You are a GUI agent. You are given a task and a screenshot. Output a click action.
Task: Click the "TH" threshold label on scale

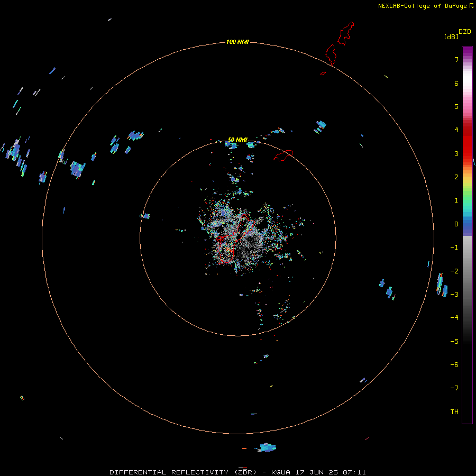(x=454, y=412)
